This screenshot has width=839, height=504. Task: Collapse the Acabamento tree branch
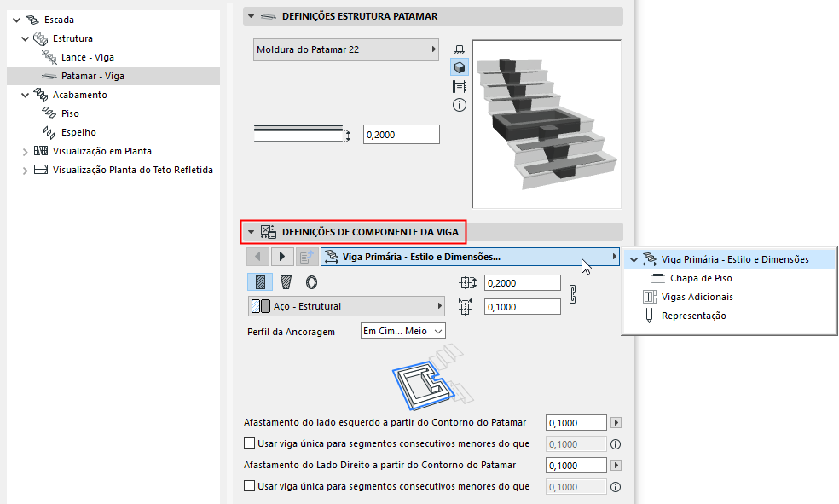pos(25,95)
